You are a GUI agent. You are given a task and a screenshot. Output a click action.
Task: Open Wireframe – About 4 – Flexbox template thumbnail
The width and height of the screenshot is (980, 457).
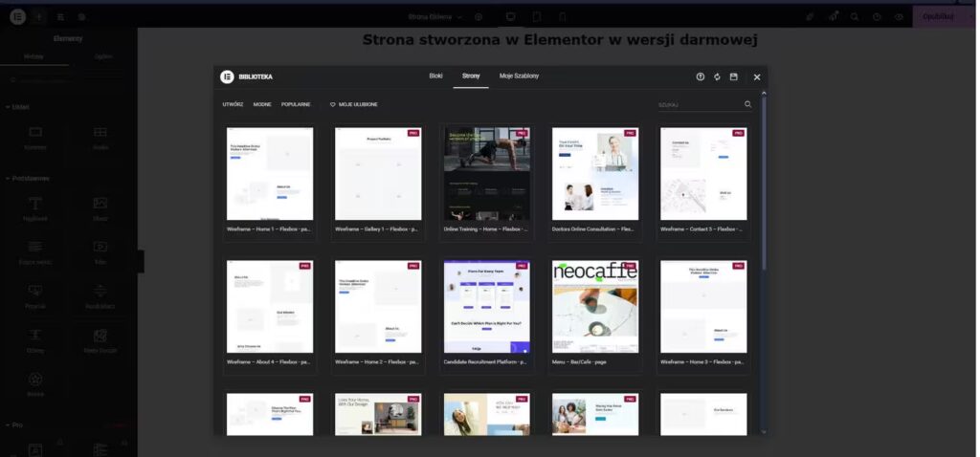click(x=270, y=307)
